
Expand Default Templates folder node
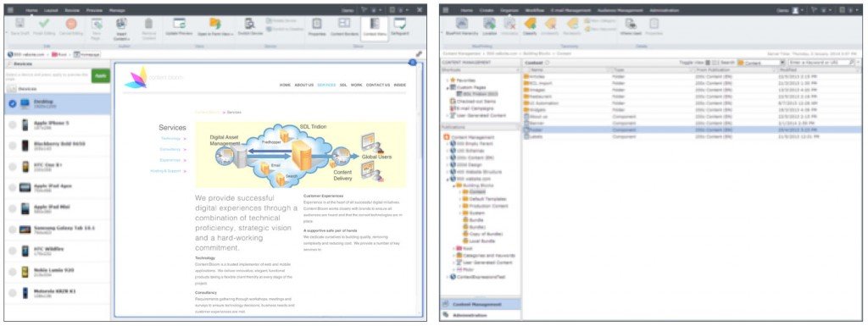point(459,199)
